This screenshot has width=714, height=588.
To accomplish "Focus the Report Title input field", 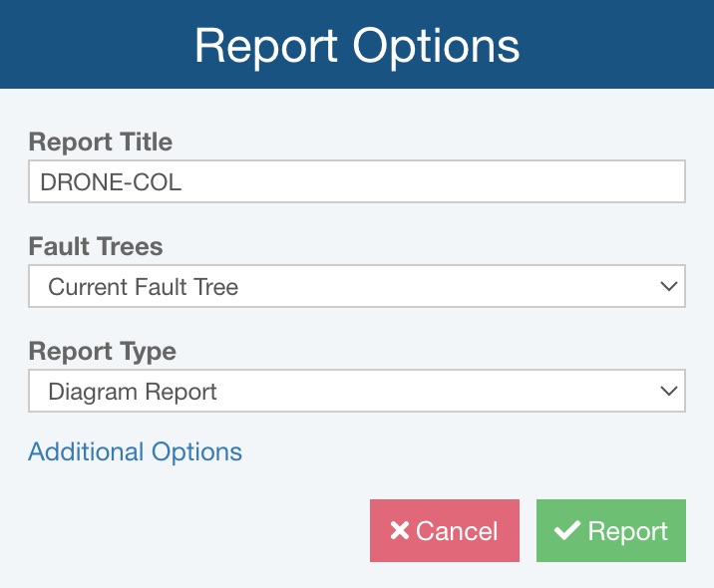I will click(x=356, y=182).
